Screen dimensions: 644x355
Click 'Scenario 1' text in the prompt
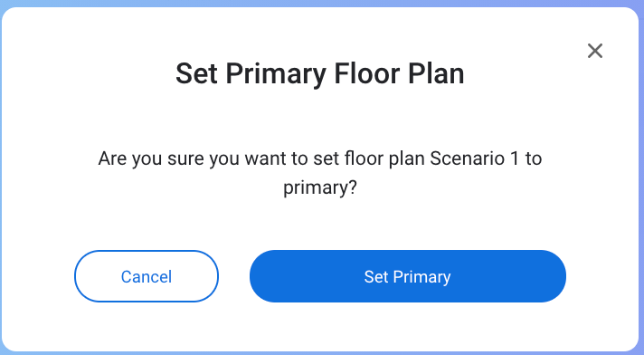click(474, 158)
